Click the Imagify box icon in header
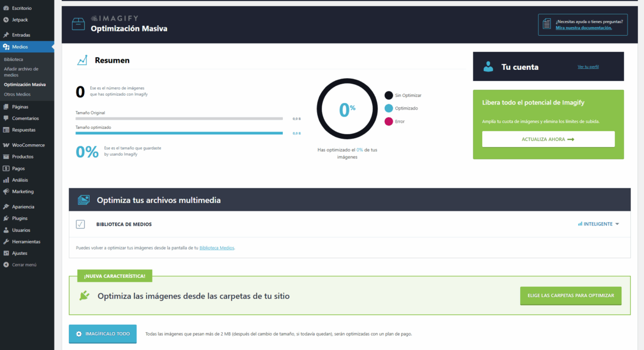The width and height of the screenshot is (644, 350). pos(78,24)
